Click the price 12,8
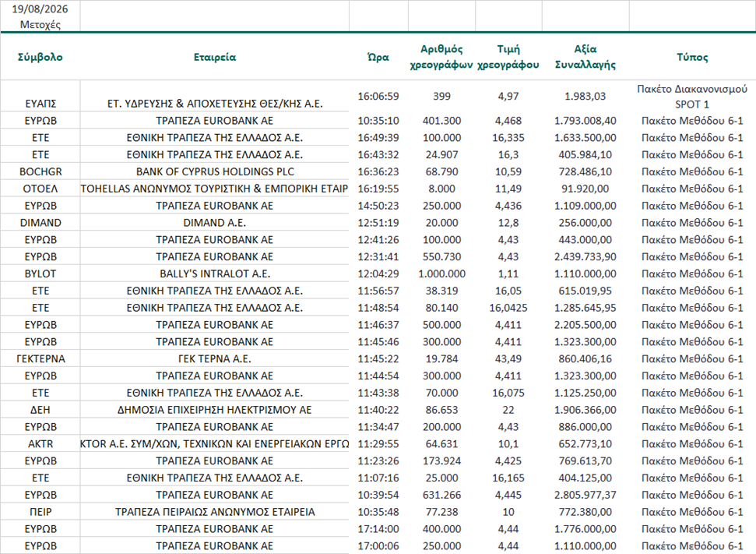This screenshot has height=554, width=756. (x=508, y=223)
